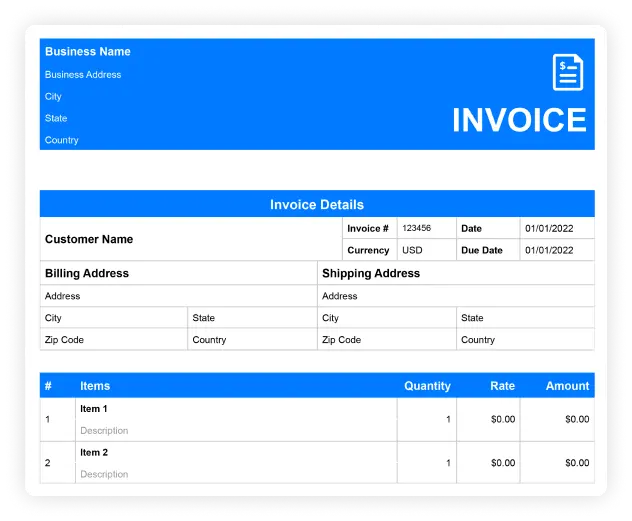Select the shipping Zip Code cell
Image resolution: width=632 pixels, height=521 pixels.
pyautogui.click(x=387, y=340)
